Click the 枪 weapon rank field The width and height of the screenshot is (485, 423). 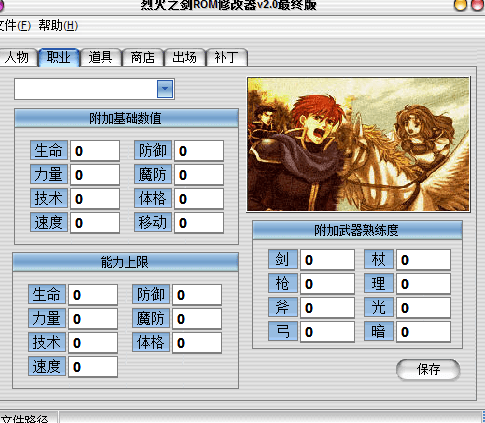click(x=327, y=284)
